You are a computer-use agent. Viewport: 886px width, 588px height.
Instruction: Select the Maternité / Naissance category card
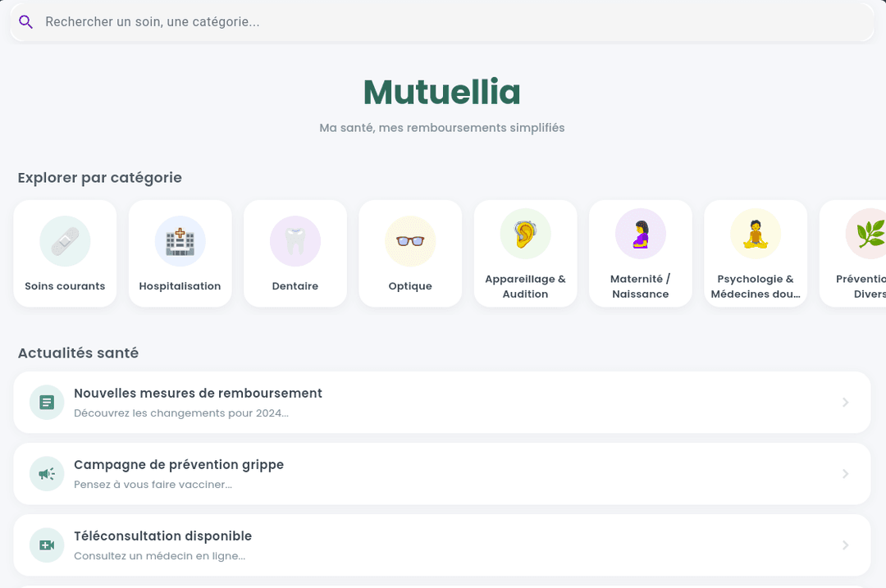[x=640, y=253]
